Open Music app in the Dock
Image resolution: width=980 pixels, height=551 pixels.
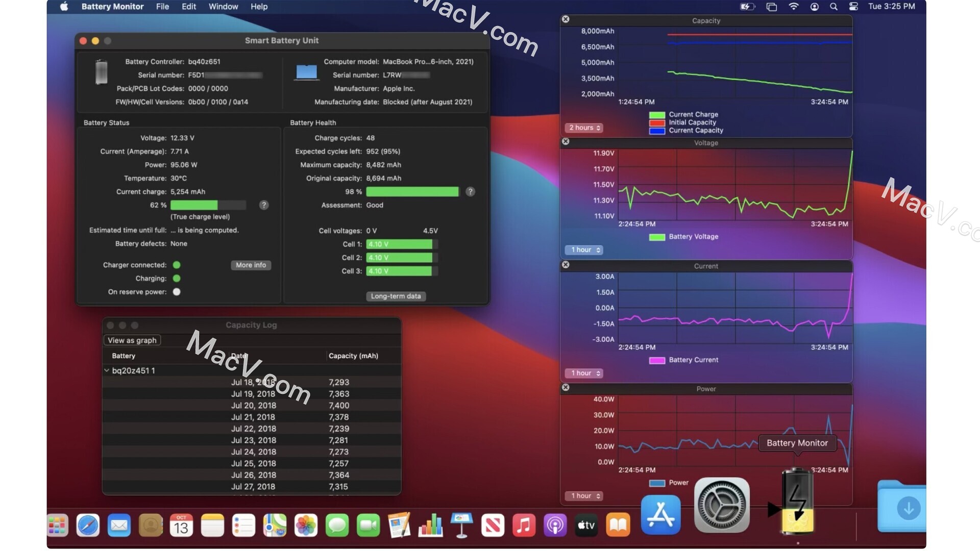pyautogui.click(x=524, y=525)
